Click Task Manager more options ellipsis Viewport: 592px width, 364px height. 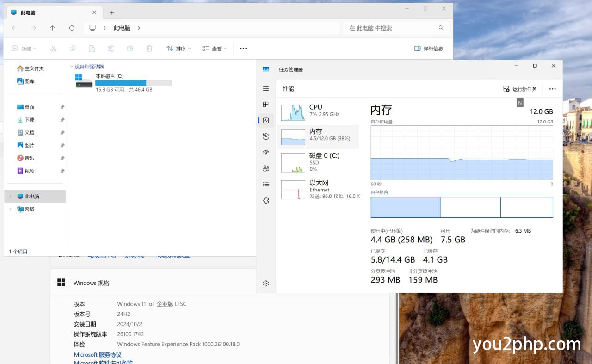[552, 89]
